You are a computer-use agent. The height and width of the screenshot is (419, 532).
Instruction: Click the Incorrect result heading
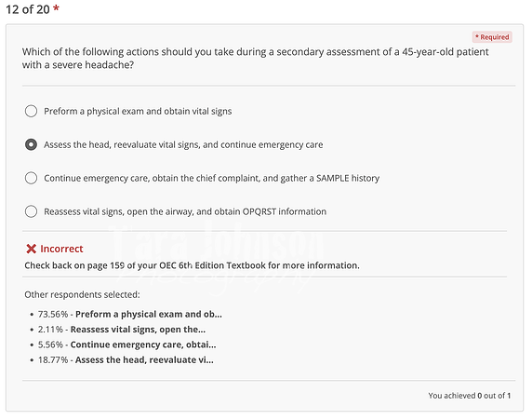click(61, 249)
